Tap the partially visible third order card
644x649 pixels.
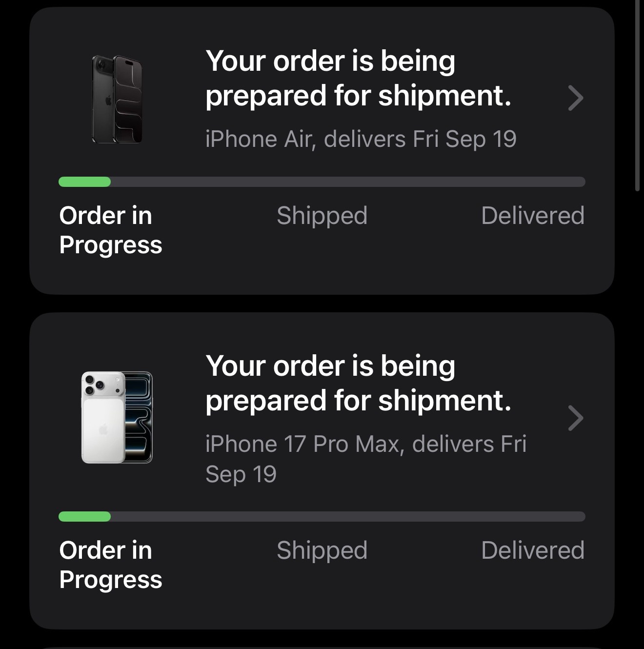coord(322,647)
